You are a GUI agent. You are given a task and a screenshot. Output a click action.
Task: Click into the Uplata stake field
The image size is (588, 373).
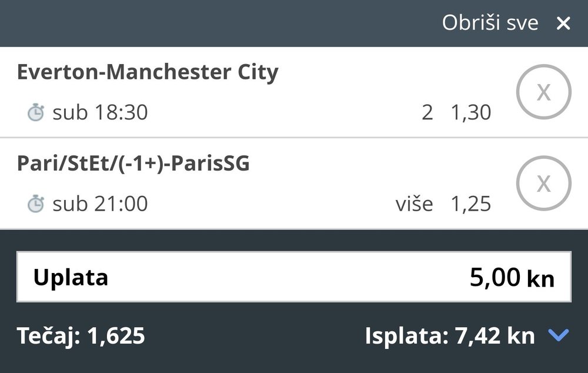coord(293,277)
